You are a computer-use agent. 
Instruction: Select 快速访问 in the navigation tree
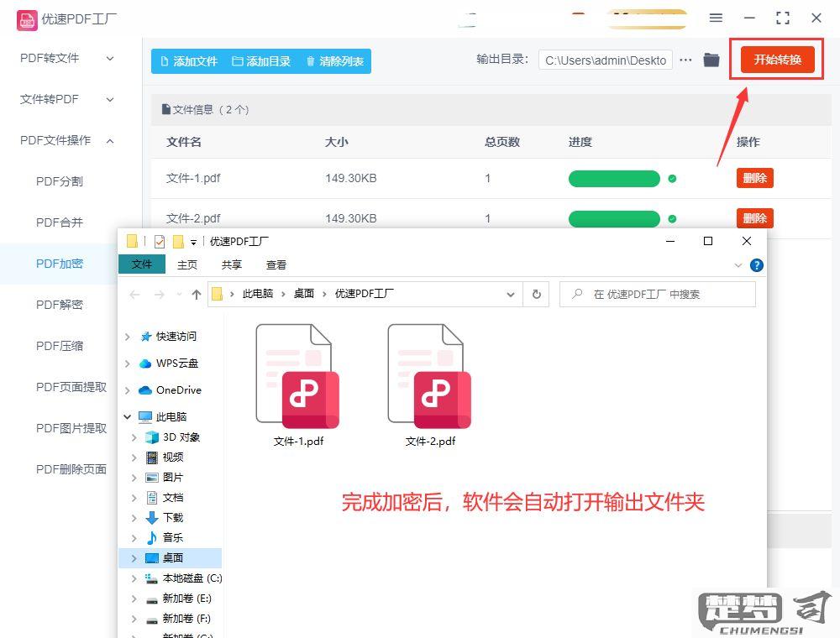(176, 337)
